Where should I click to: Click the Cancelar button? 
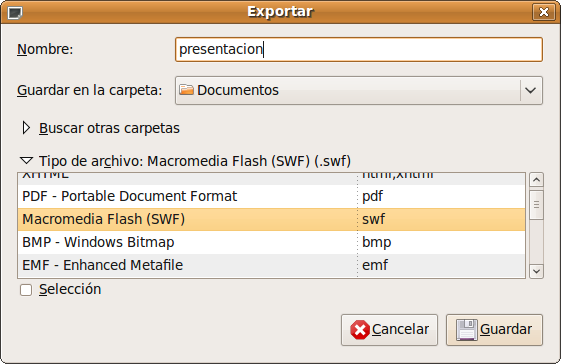point(389,330)
